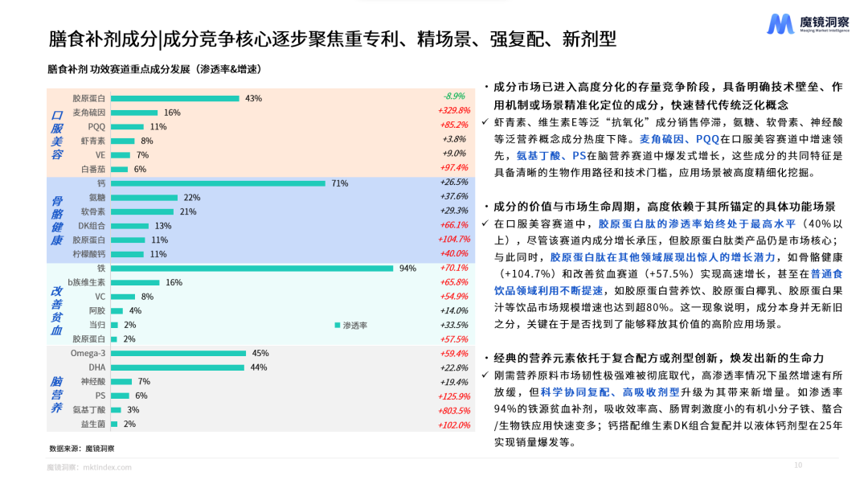Click the 氨基丁酸 row label in chart
The height and width of the screenshot is (488, 868).
[88, 410]
